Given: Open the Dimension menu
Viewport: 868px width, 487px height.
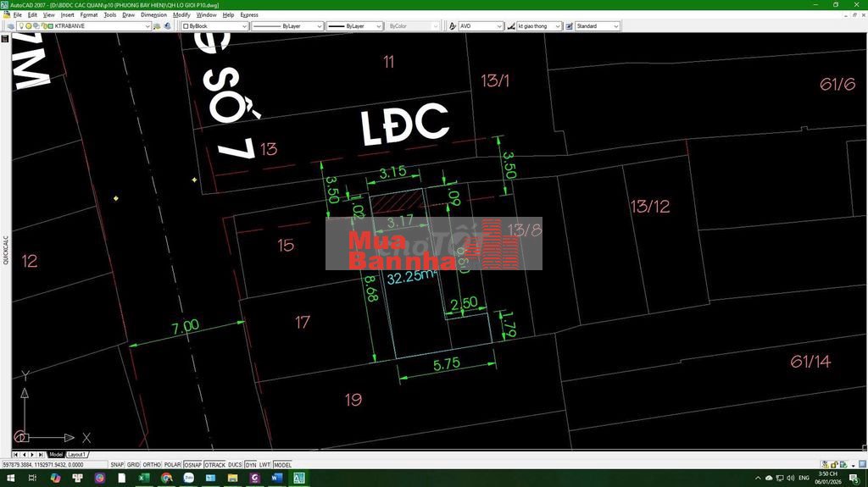Looking at the screenshot, I should point(153,14).
